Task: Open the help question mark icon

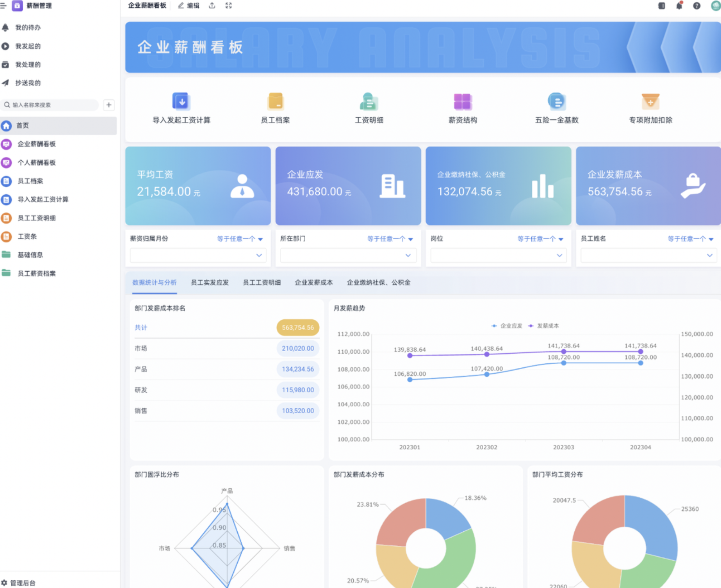Action: point(697,6)
